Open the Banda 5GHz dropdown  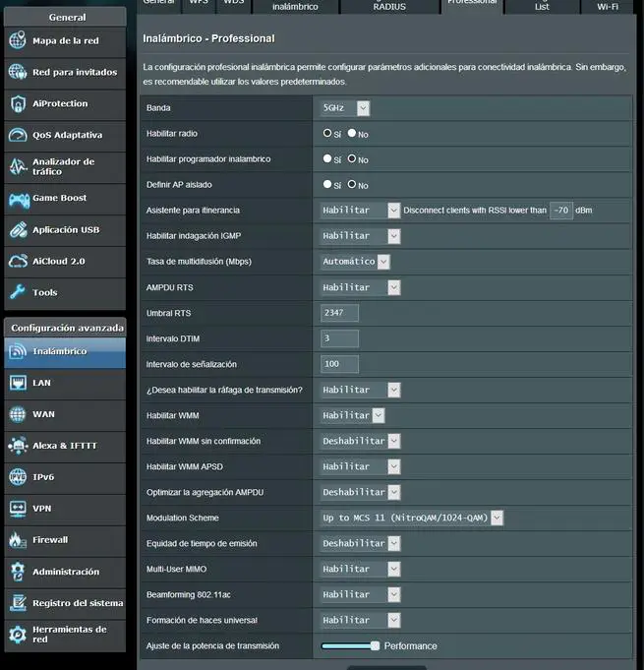pyautogui.click(x=345, y=107)
